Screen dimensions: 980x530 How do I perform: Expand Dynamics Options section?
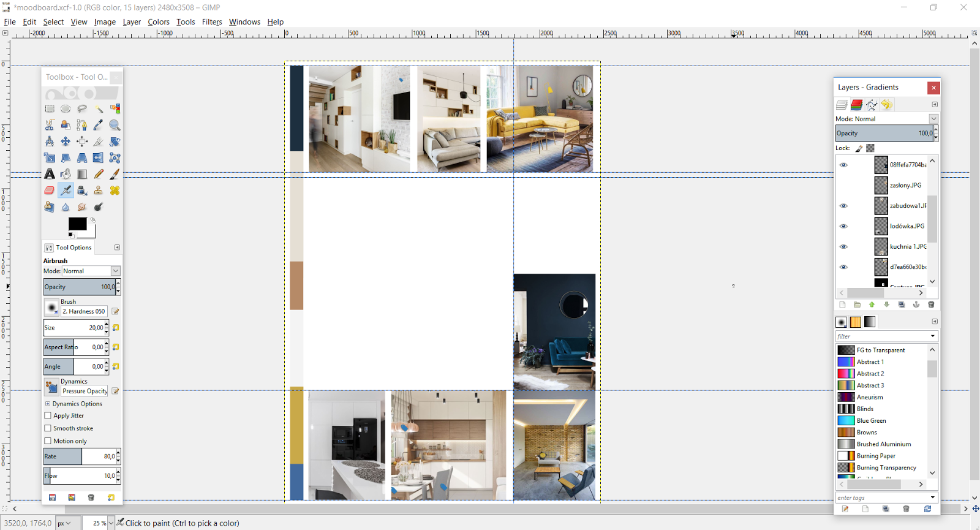[48, 404]
